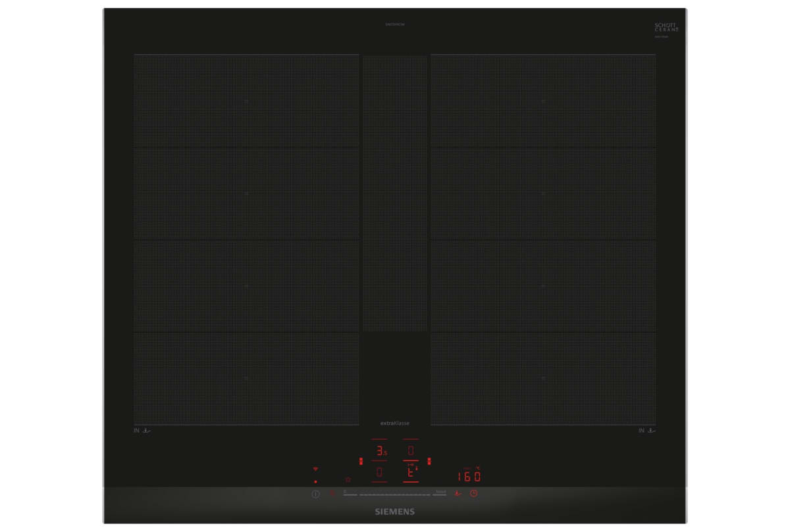The width and height of the screenshot is (790, 532).
Task: Tap the red WiFi indicator icon
Action: (x=315, y=469)
